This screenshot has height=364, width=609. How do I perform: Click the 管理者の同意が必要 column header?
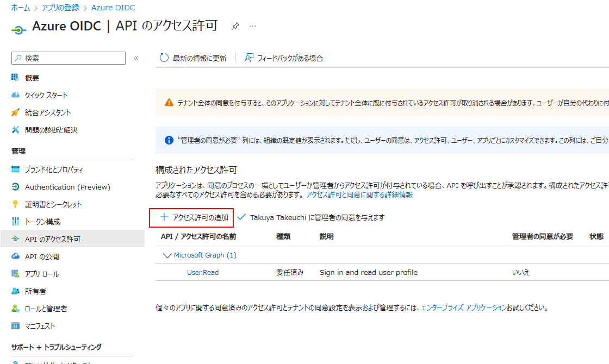pyautogui.click(x=543, y=236)
